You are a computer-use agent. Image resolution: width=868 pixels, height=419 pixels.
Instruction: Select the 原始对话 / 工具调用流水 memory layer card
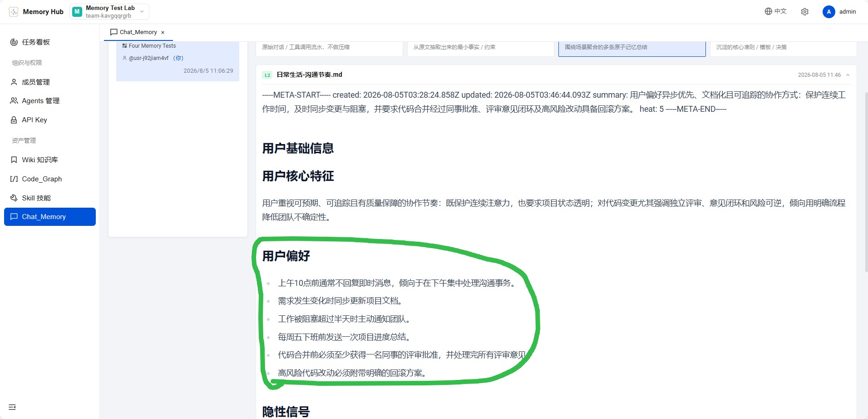[x=329, y=49]
